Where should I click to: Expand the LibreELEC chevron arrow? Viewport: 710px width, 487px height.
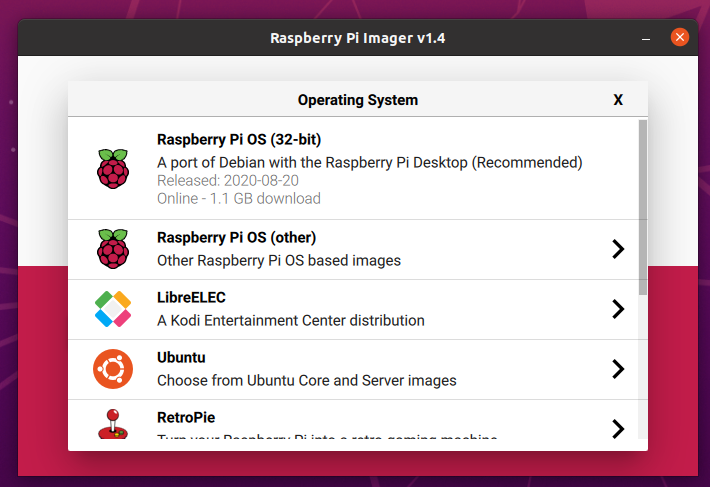click(x=618, y=309)
